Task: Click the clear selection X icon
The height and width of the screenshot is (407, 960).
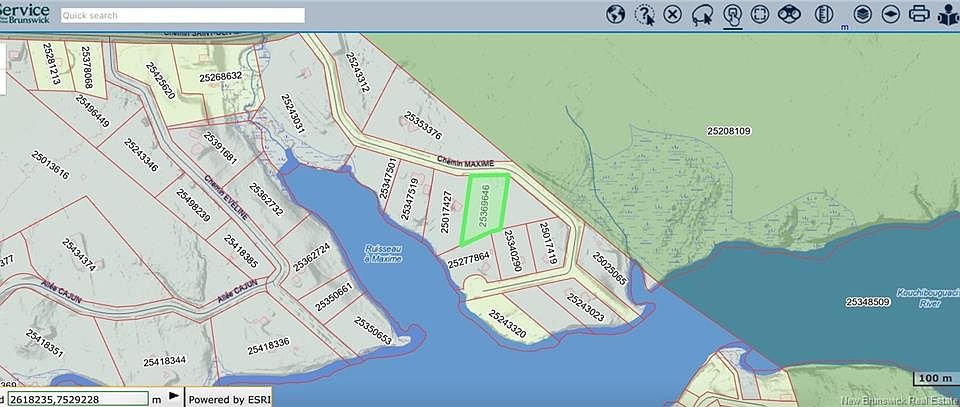Action: pyautogui.click(x=673, y=14)
